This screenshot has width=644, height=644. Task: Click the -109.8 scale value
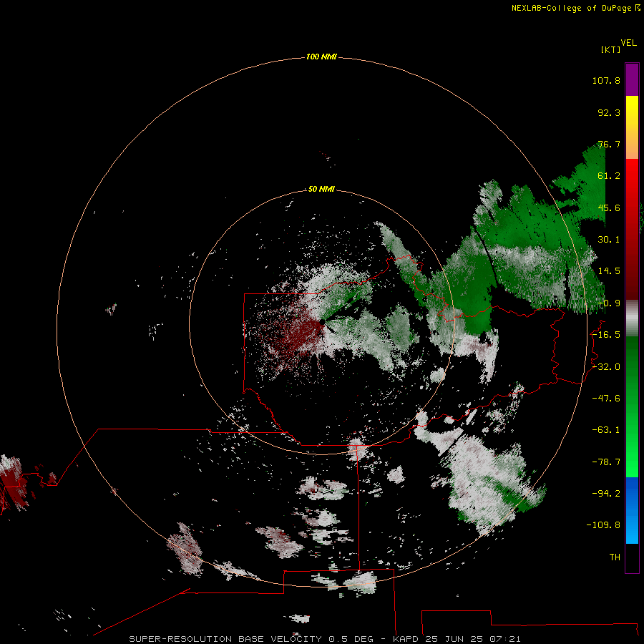point(603,525)
